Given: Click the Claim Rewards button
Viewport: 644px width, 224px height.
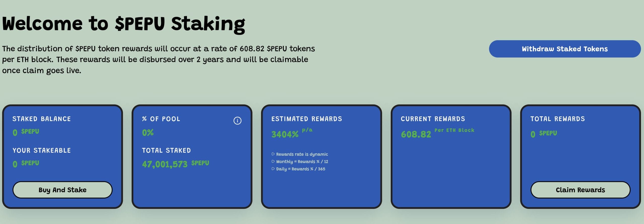Looking at the screenshot, I should tap(580, 190).
